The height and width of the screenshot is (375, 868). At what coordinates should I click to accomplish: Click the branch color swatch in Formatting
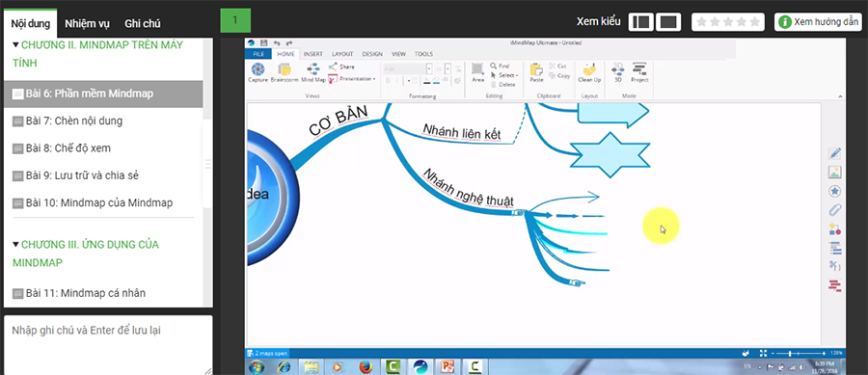click(436, 81)
